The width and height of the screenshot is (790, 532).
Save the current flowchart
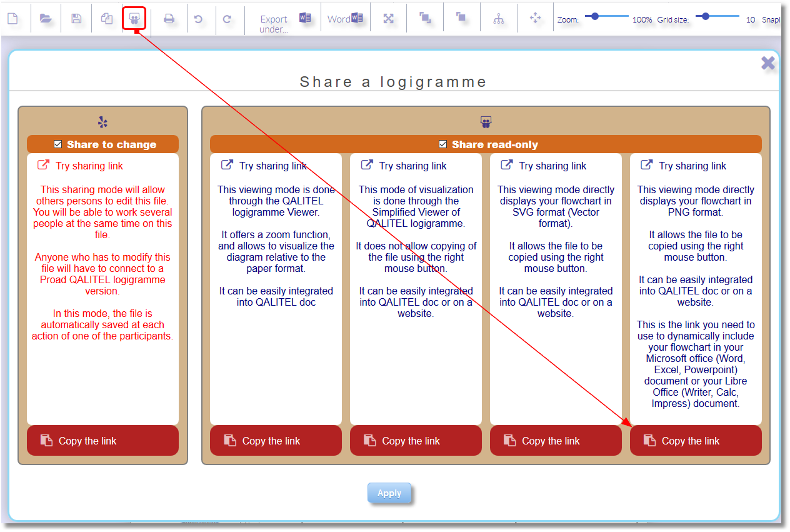(76, 18)
